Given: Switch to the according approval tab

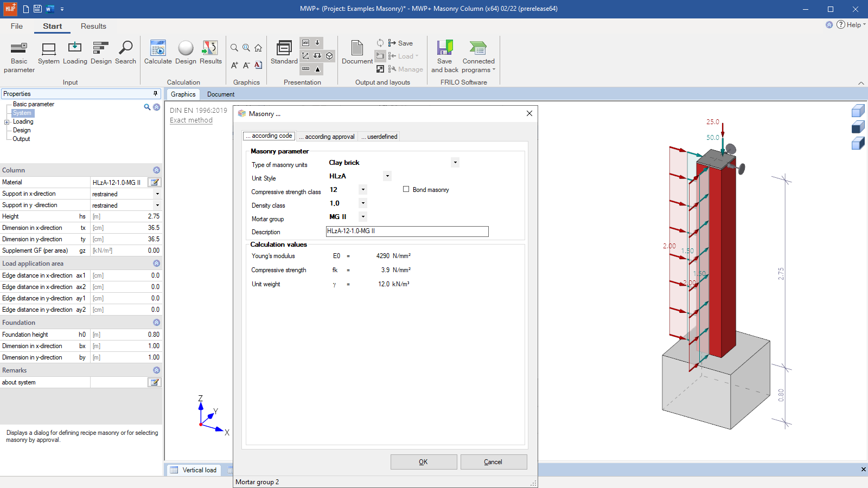Looking at the screenshot, I should 327,137.
